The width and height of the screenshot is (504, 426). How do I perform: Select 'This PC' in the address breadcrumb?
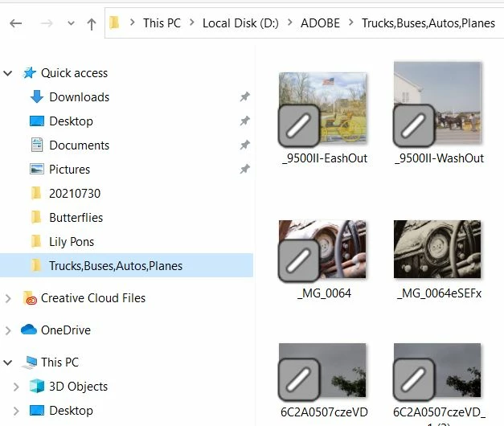162,23
